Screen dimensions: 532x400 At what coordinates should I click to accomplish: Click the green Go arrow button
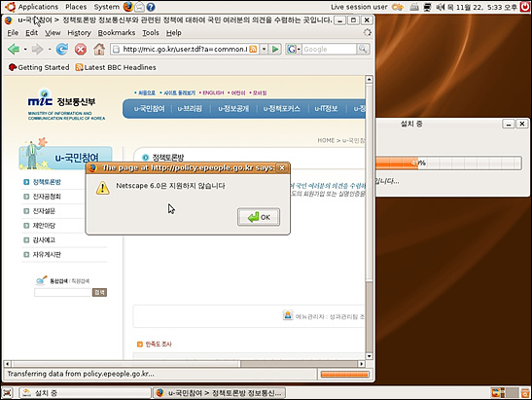[x=275, y=50]
